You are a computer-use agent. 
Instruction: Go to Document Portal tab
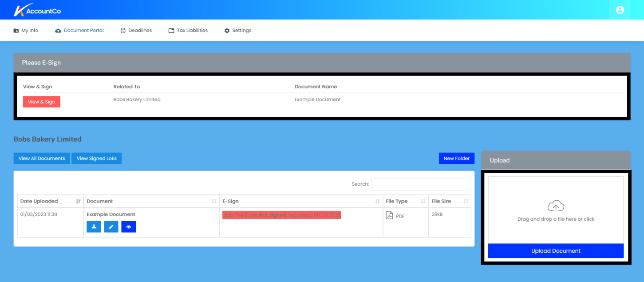[x=79, y=31]
